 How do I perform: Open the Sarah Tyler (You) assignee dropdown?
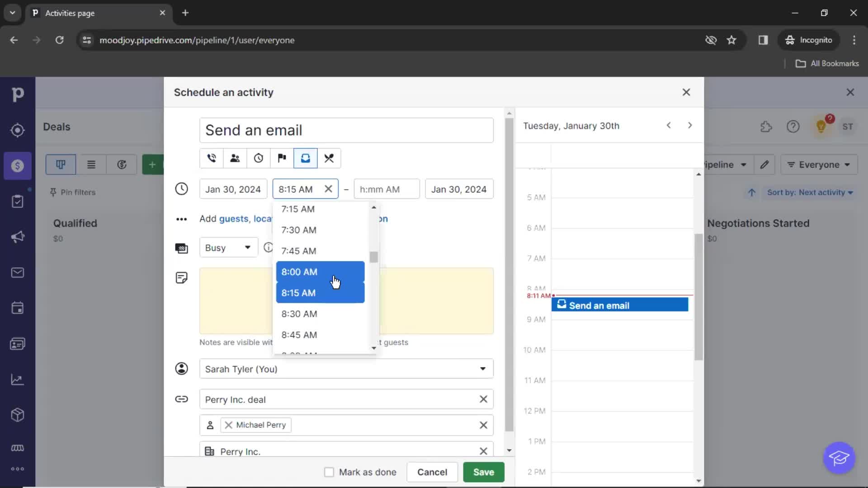[x=346, y=369]
